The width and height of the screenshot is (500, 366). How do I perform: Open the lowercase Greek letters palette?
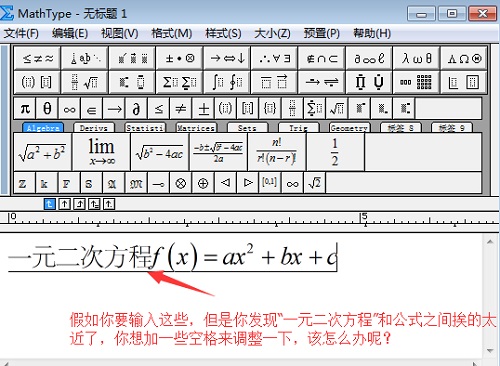416,59
